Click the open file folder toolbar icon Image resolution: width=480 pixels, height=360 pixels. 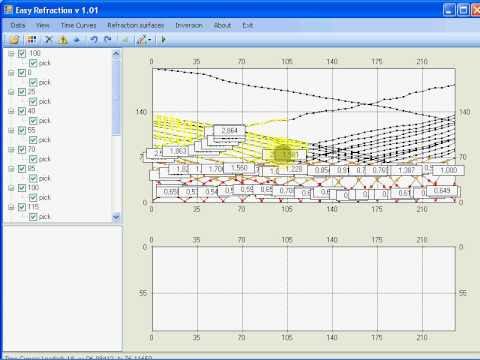(14, 40)
